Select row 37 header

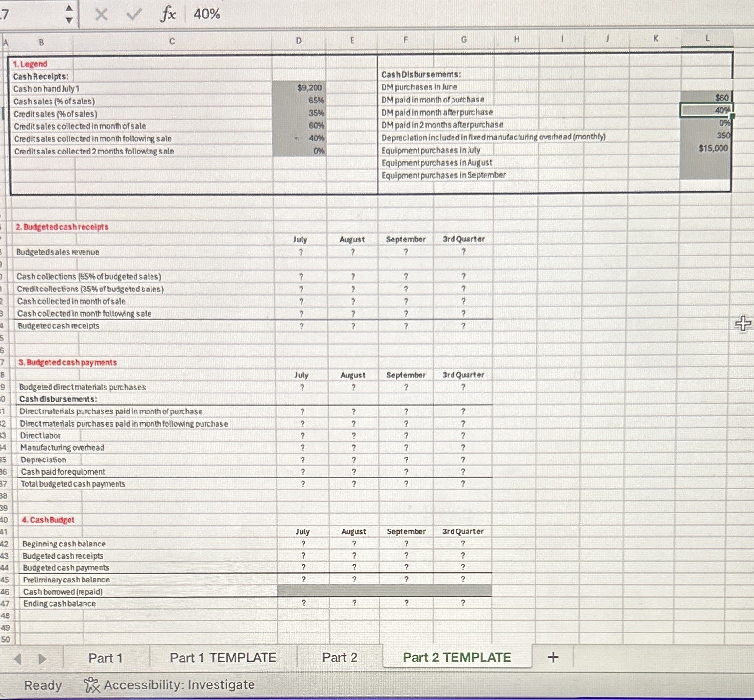[4, 484]
